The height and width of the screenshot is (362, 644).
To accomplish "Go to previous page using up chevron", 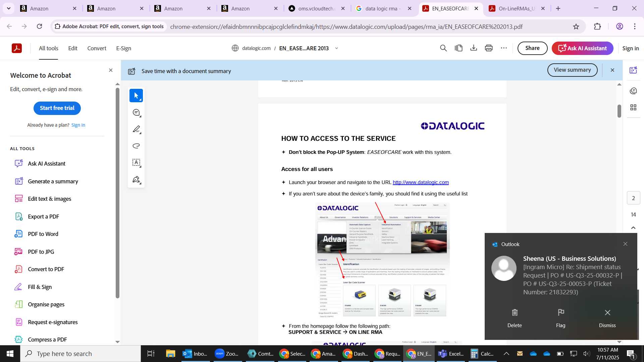I will [633, 228].
